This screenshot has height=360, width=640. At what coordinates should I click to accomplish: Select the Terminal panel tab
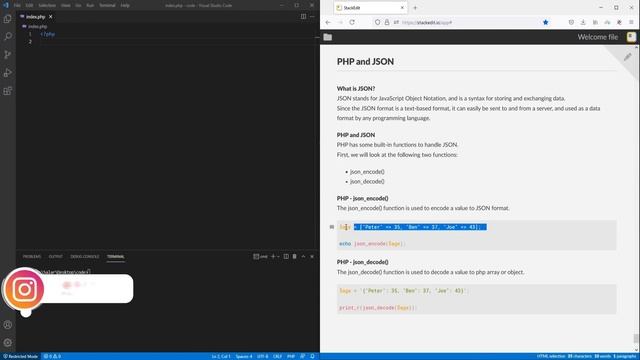[x=116, y=256]
